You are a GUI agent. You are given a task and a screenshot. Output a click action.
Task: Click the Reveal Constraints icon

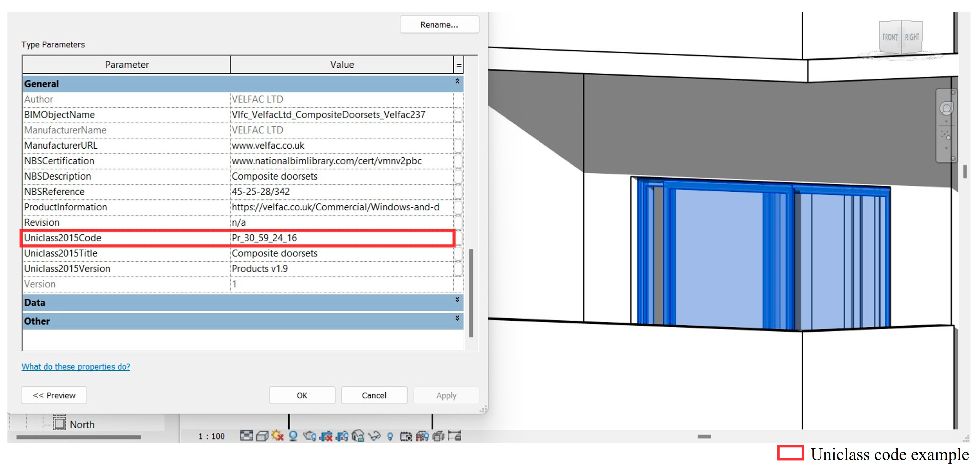click(x=455, y=436)
